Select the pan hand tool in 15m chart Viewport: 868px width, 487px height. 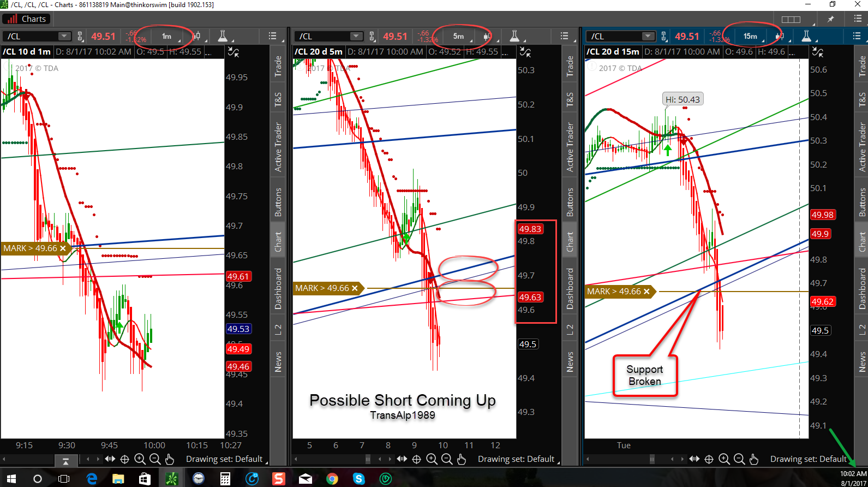pyautogui.click(x=754, y=459)
